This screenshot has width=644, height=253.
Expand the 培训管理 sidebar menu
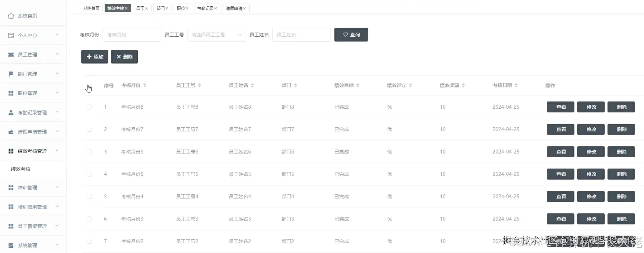click(x=33, y=187)
